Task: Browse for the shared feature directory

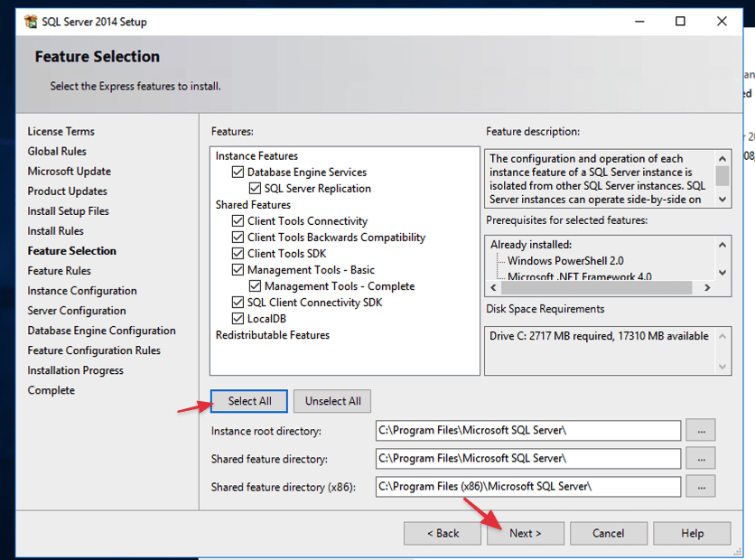Action: click(701, 458)
